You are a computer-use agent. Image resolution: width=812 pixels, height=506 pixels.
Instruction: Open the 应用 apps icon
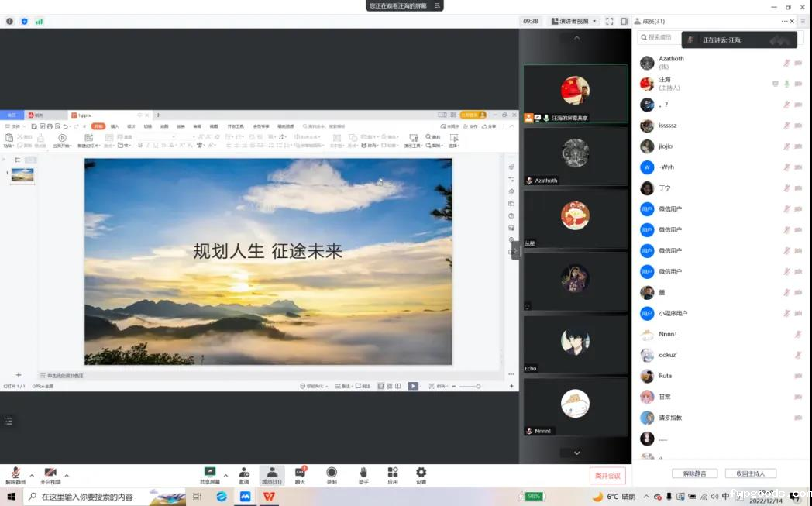tap(392, 474)
